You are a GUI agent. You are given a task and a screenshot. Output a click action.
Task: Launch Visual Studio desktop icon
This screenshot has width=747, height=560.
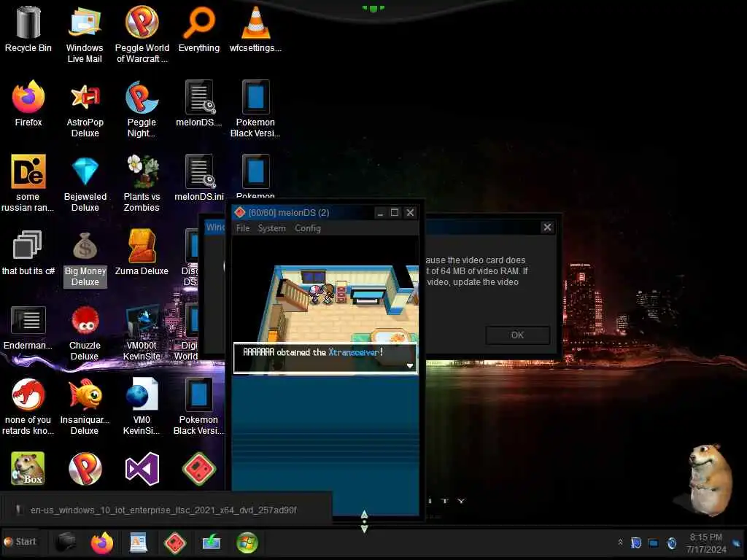(142, 469)
